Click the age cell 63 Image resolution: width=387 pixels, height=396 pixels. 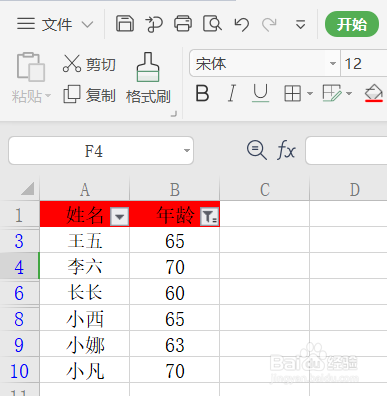pos(175,344)
